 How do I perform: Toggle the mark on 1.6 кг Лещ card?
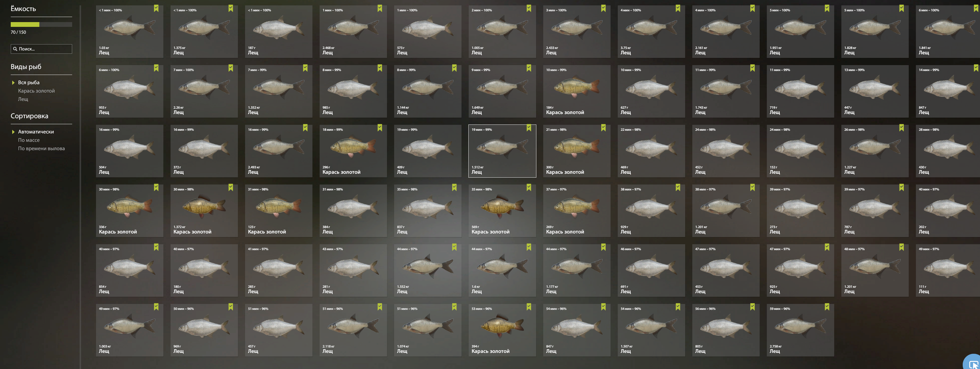tap(529, 247)
